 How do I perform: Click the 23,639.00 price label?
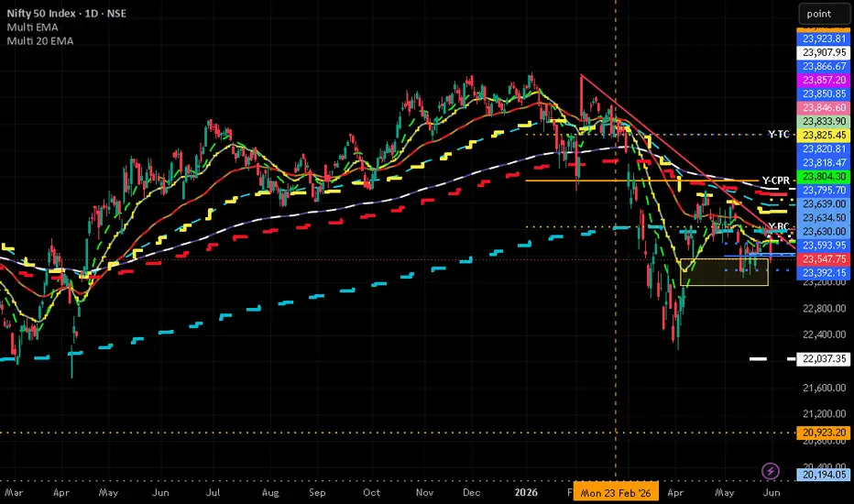click(x=823, y=203)
